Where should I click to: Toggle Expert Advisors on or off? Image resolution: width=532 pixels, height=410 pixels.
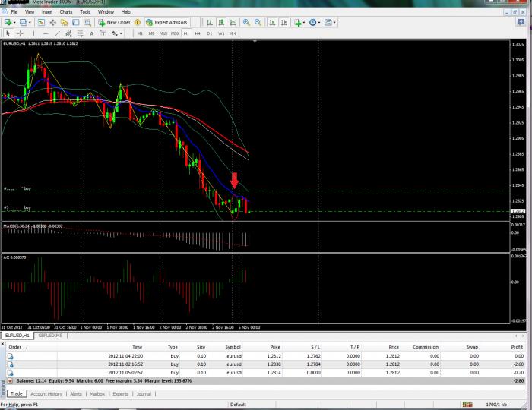click(166, 22)
